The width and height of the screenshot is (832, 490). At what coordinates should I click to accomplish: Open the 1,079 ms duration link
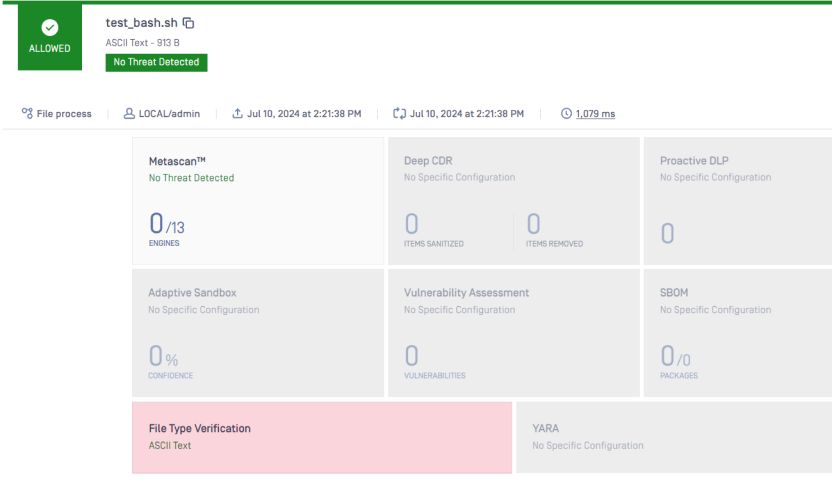595,114
